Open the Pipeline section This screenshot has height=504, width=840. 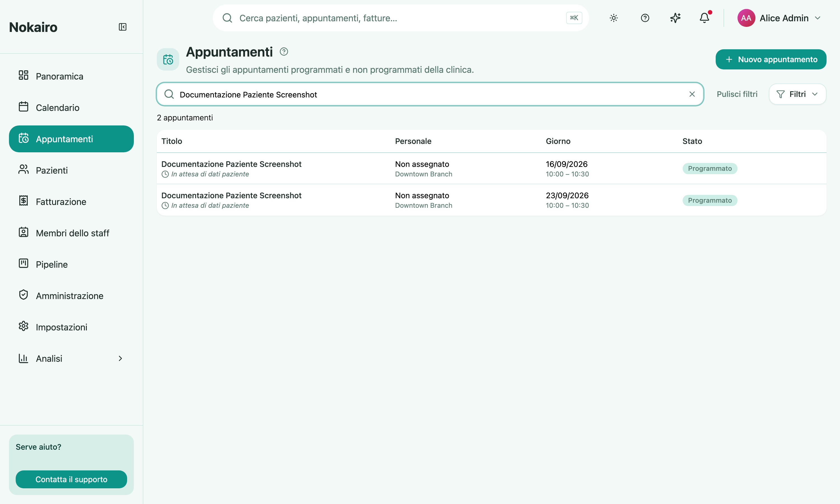[x=71, y=264]
